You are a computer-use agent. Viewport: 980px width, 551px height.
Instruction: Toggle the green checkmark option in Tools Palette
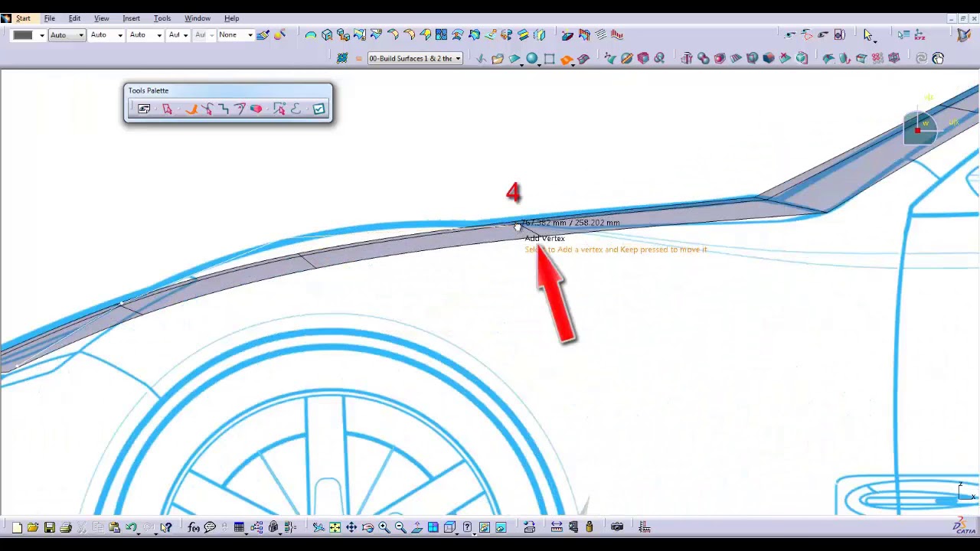(318, 109)
